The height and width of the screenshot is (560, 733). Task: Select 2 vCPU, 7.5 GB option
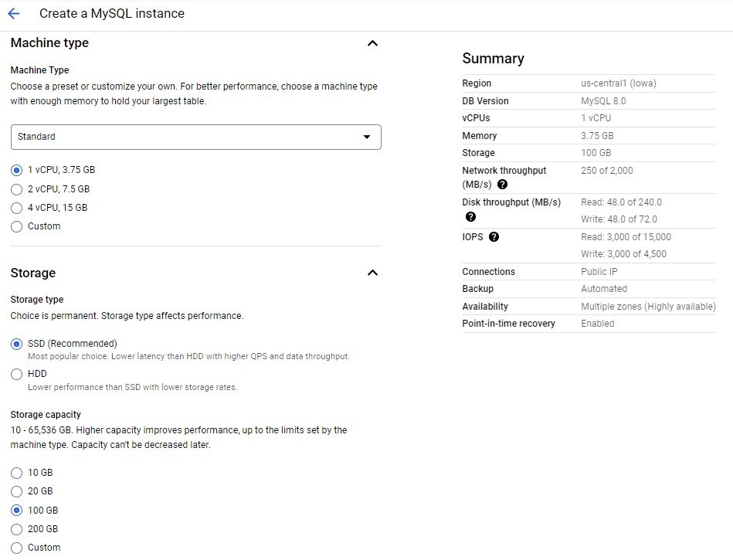tap(17, 189)
